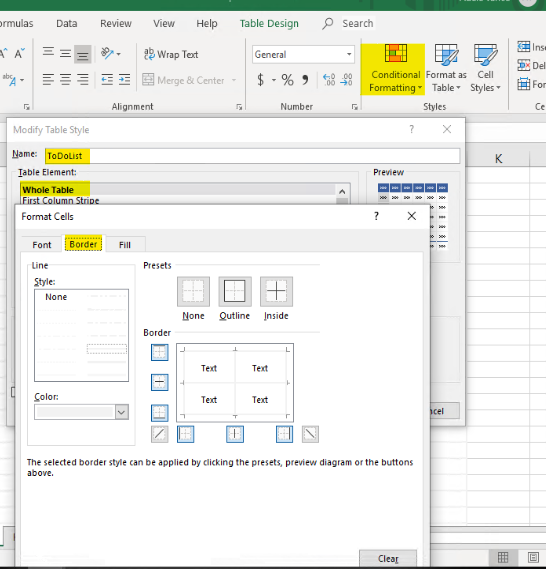Select Whole Table element in list

(178, 189)
